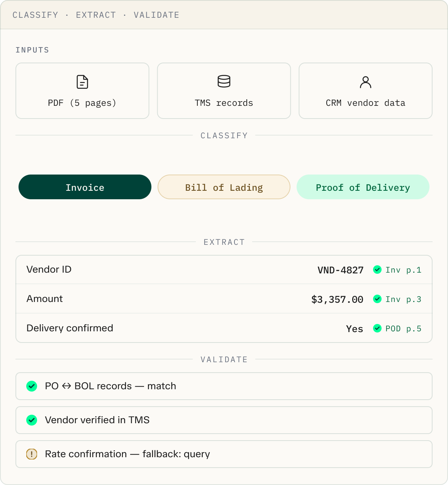Viewport: 448px width, 485px height.
Task: Click green check beside Inv p.3
Action: pyautogui.click(x=377, y=299)
